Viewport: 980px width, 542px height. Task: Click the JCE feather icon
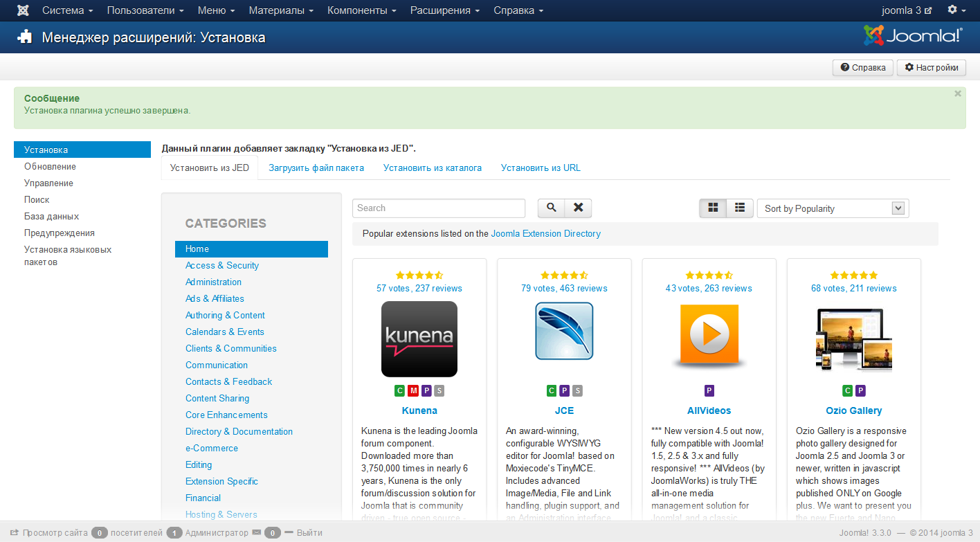tap(564, 332)
